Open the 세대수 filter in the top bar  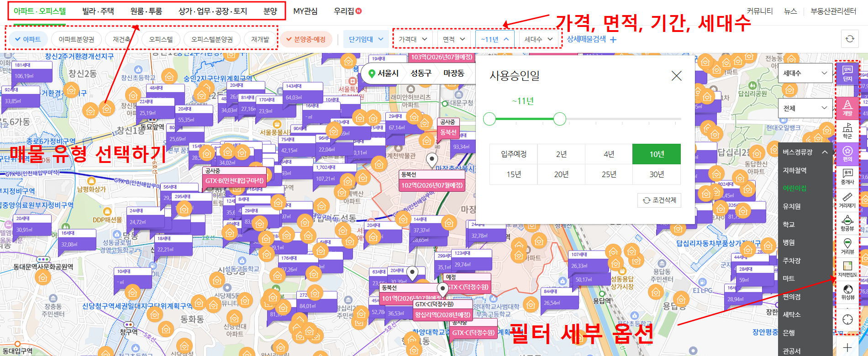[539, 39]
